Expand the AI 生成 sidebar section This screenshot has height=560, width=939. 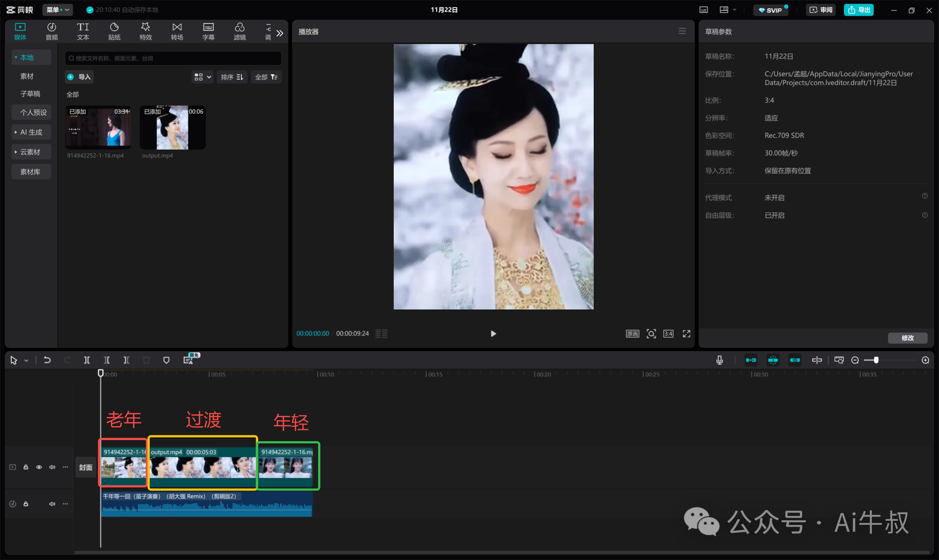(31, 132)
